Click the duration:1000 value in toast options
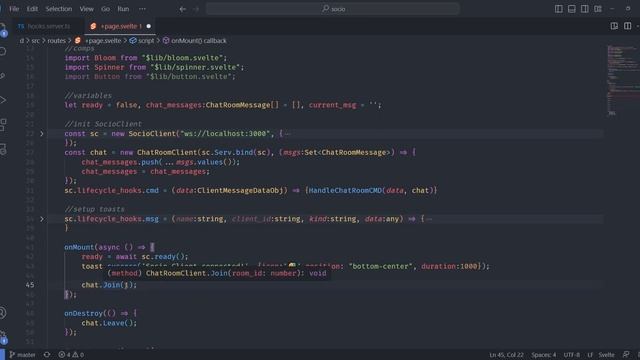 [449, 266]
